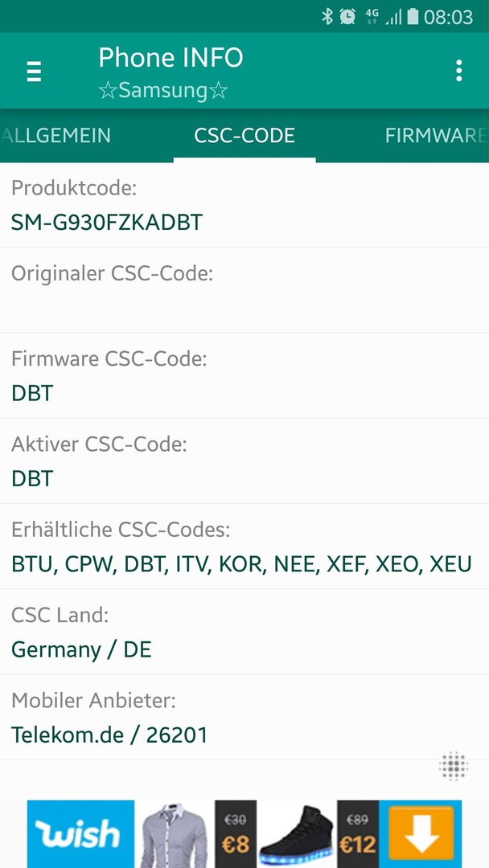Open the three-dot overflow menu
The height and width of the screenshot is (868, 489).
pos(458,71)
